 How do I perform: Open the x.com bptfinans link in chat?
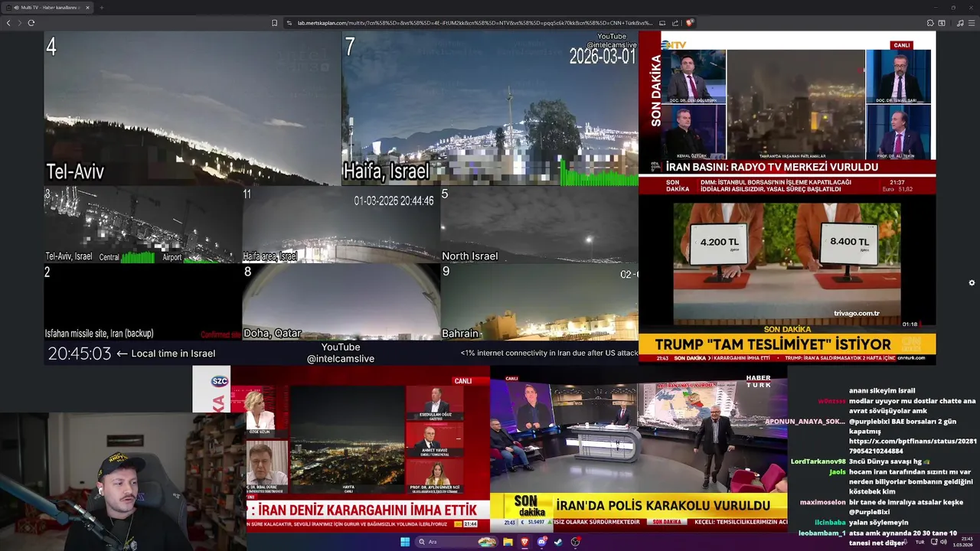click(x=913, y=446)
